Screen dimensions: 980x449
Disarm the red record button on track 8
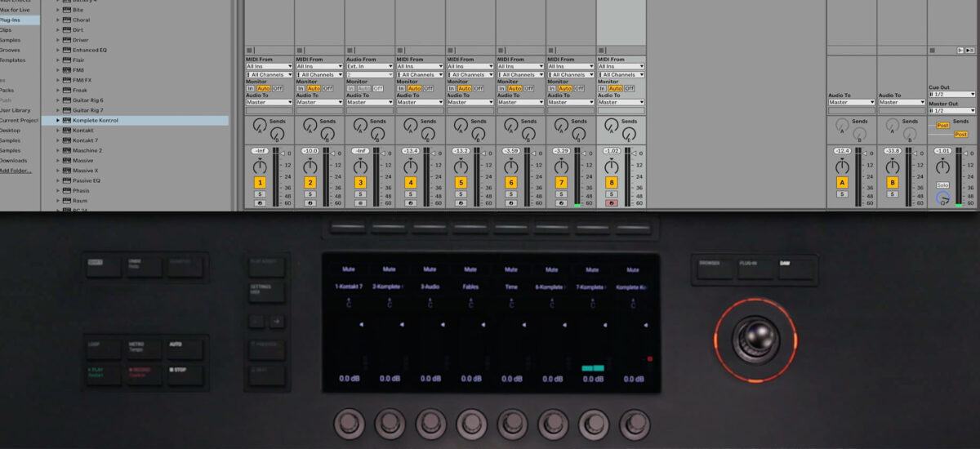pyautogui.click(x=612, y=203)
